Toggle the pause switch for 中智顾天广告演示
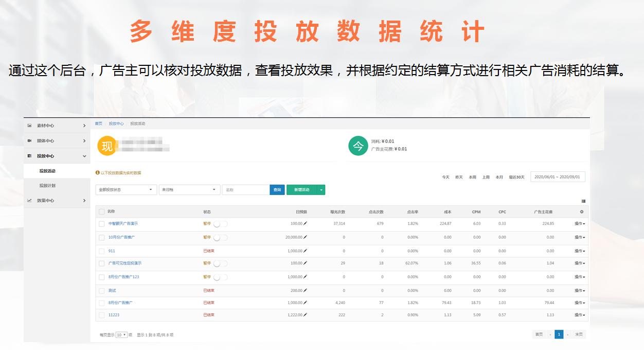Image resolution: width=644 pixels, height=356 pixels. click(x=219, y=223)
